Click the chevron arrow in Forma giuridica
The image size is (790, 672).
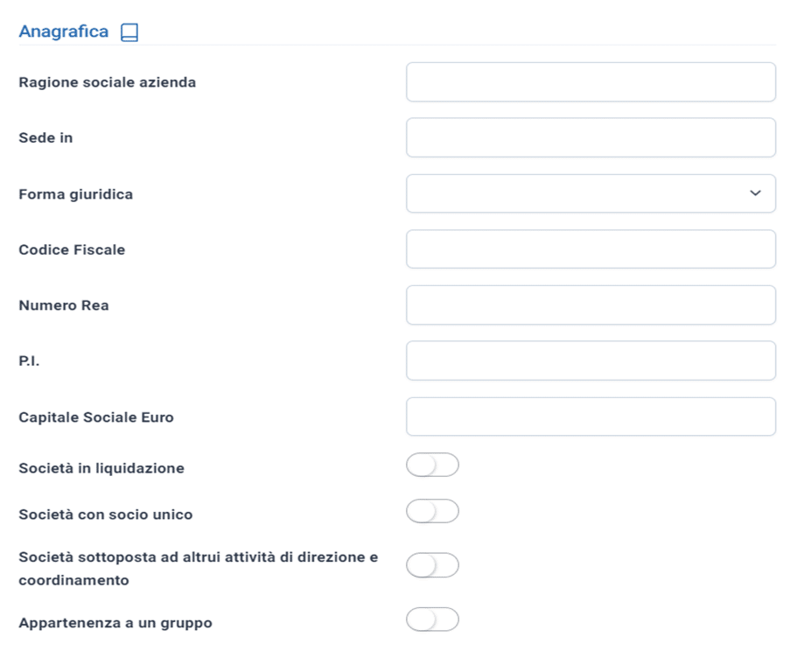tap(755, 192)
